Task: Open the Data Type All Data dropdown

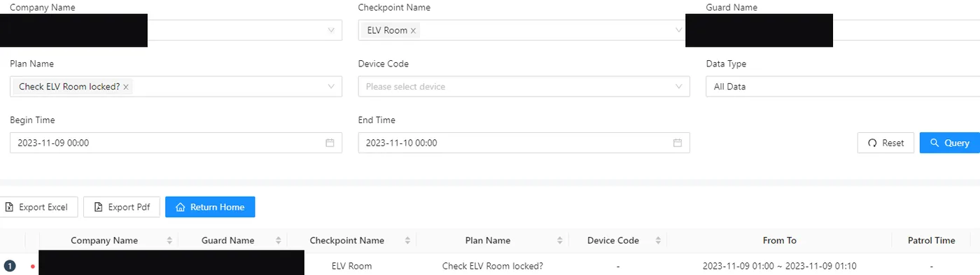Action: tap(843, 87)
